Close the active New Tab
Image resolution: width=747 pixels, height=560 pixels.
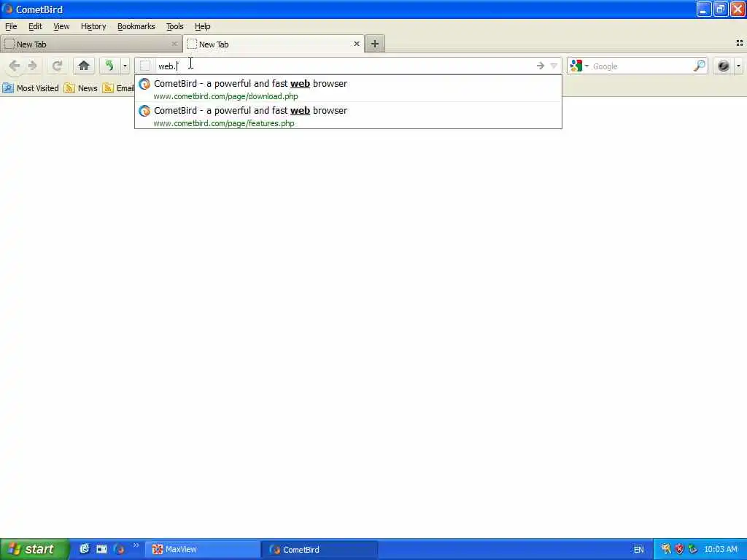coord(356,44)
